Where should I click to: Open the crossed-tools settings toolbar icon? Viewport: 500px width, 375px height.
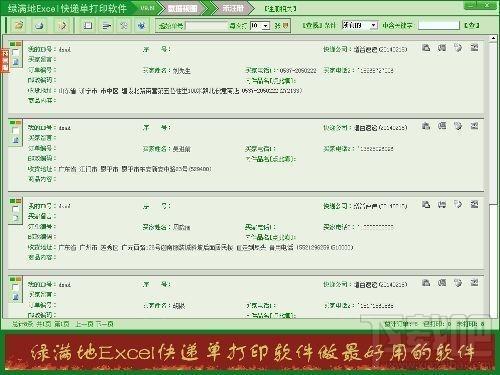(x=124, y=25)
